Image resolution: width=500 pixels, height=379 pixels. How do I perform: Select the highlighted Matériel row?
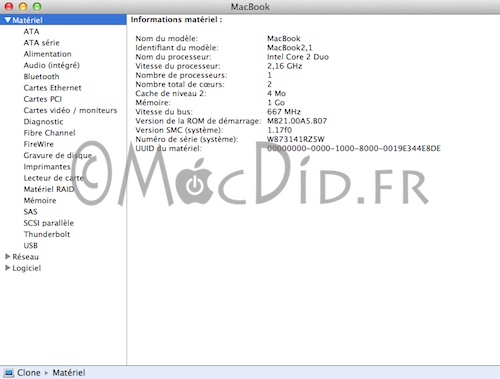(x=63, y=20)
